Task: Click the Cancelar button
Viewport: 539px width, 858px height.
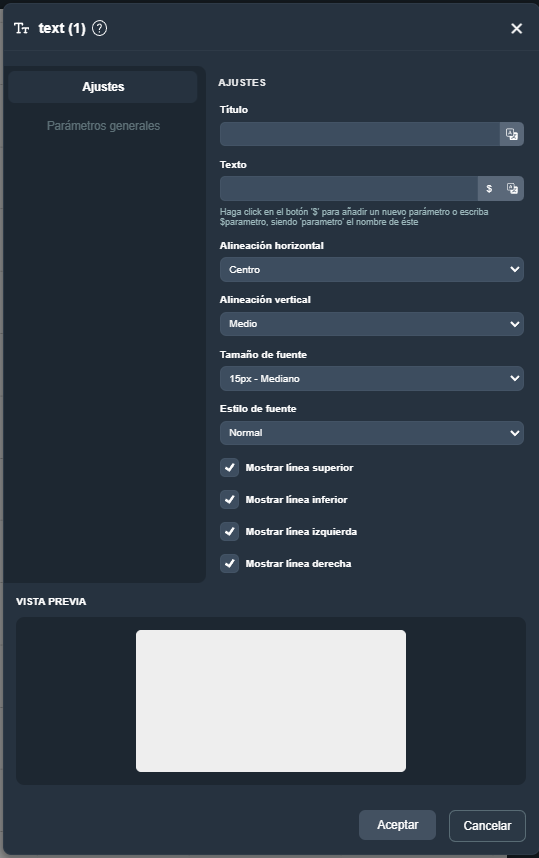Action: click(x=487, y=825)
